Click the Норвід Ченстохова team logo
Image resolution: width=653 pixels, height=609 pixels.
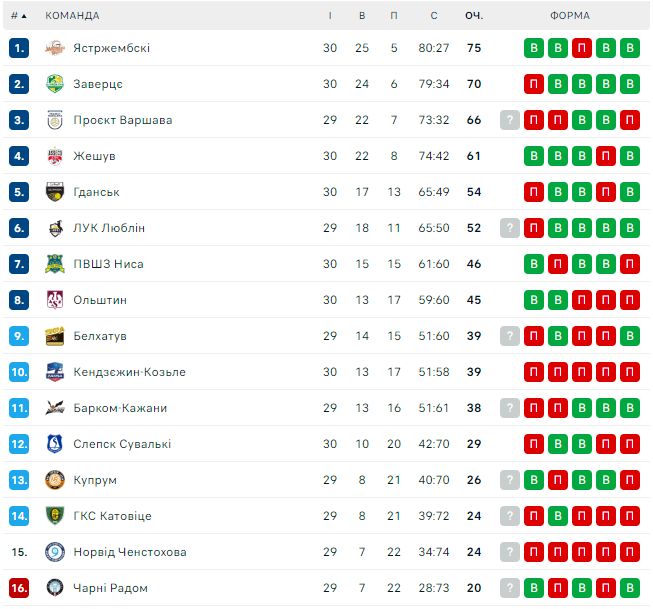pos(55,552)
